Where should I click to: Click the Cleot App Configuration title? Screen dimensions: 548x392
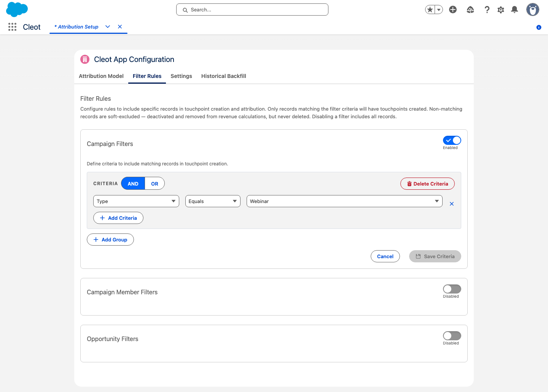pos(134,59)
